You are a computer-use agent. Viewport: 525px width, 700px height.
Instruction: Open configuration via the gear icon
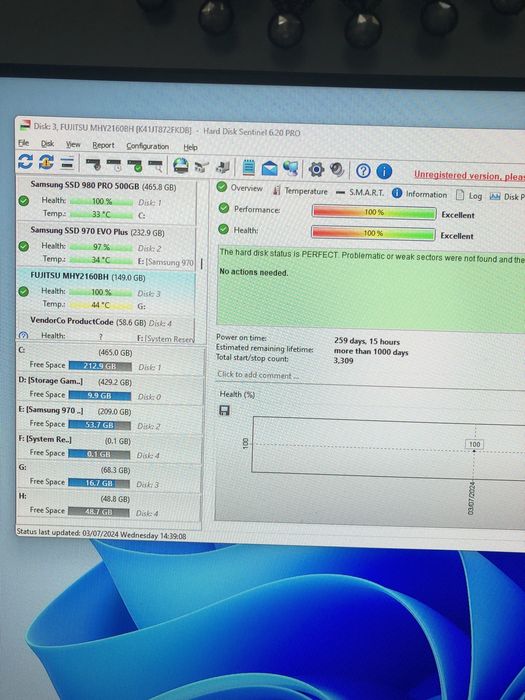316,169
